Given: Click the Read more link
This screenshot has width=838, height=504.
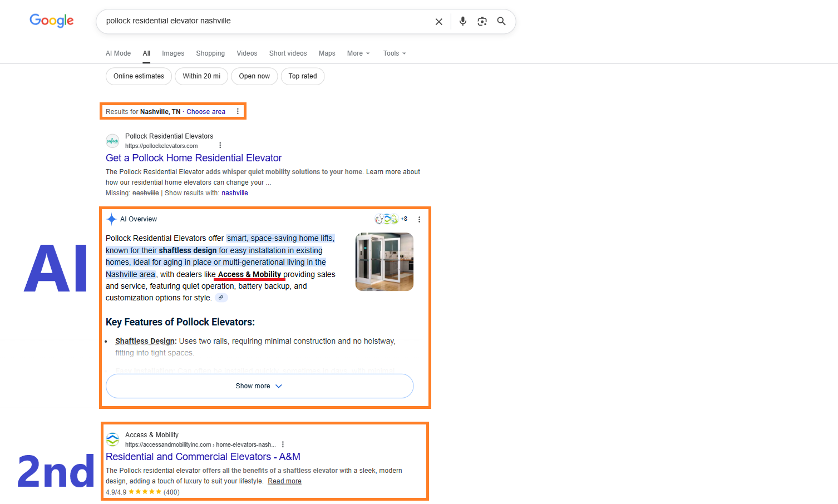Looking at the screenshot, I should click(284, 481).
